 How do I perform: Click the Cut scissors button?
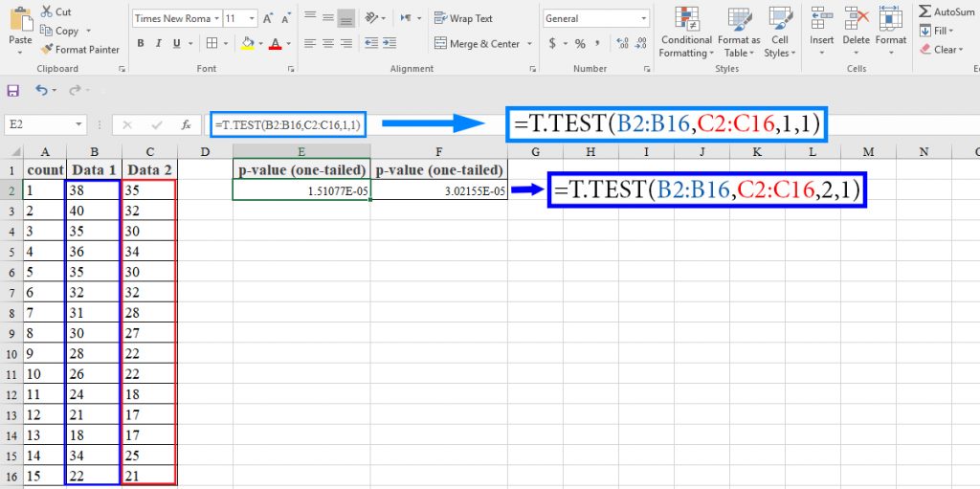[x=56, y=11]
